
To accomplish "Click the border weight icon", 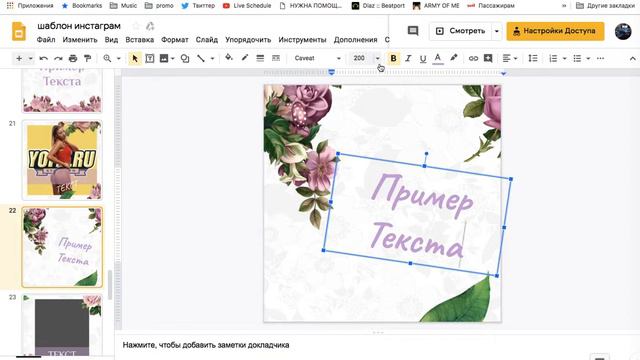I will click(260, 58).
